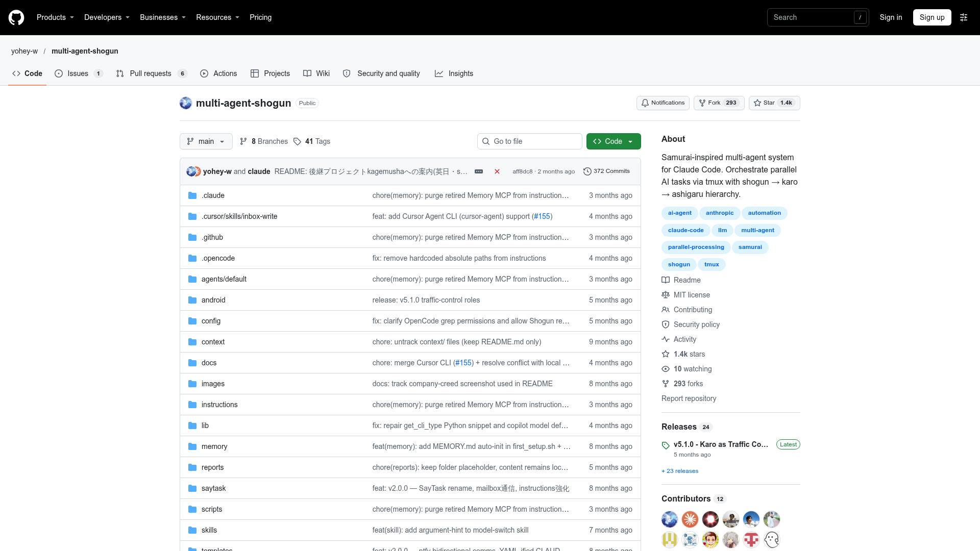Open the Products menu dropdown
The image size is (980, 551).
[x=55, y=17]
